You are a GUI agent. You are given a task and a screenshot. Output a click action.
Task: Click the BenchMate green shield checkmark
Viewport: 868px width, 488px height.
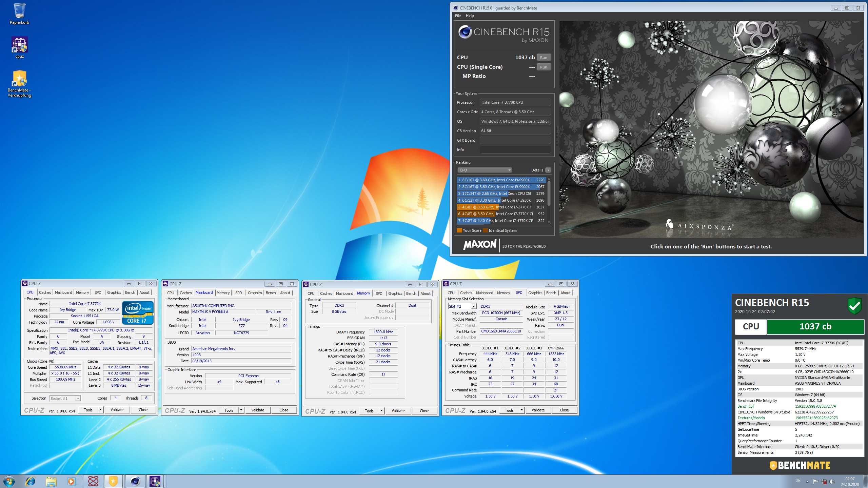point(855,306)
